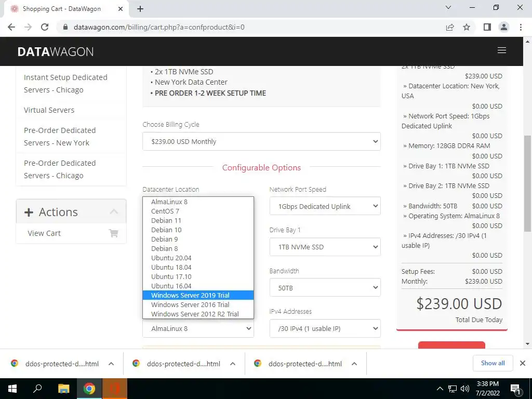
Task: Open the browser side panel
Action: (487, 27)
